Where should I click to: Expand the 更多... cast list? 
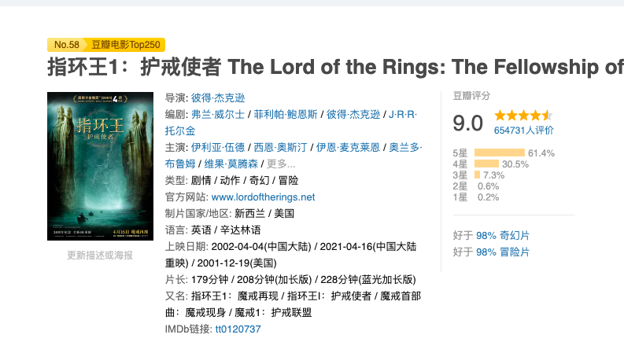click(x=281, y=164)
